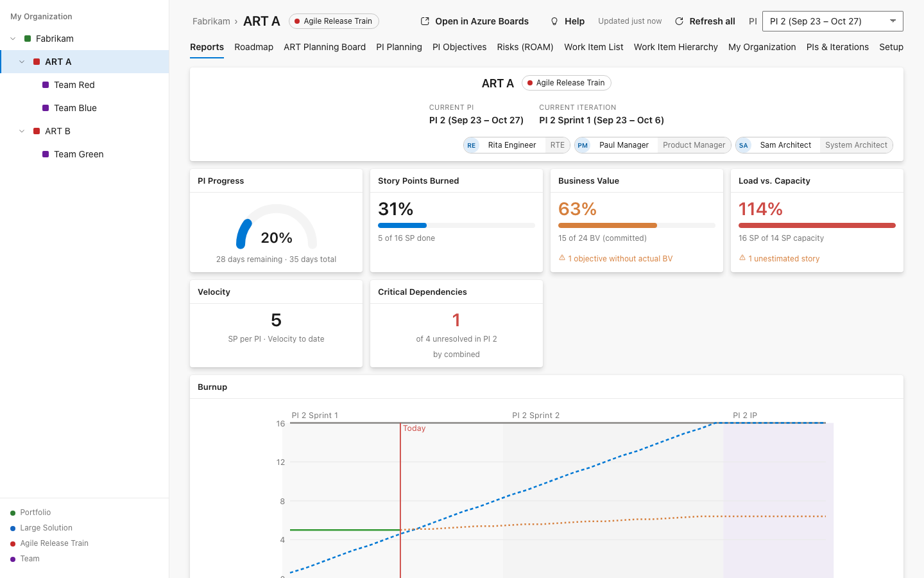Screen dimensions: 924x578
Task: Open the ART Planning Board tab
Action: (325, 47)
